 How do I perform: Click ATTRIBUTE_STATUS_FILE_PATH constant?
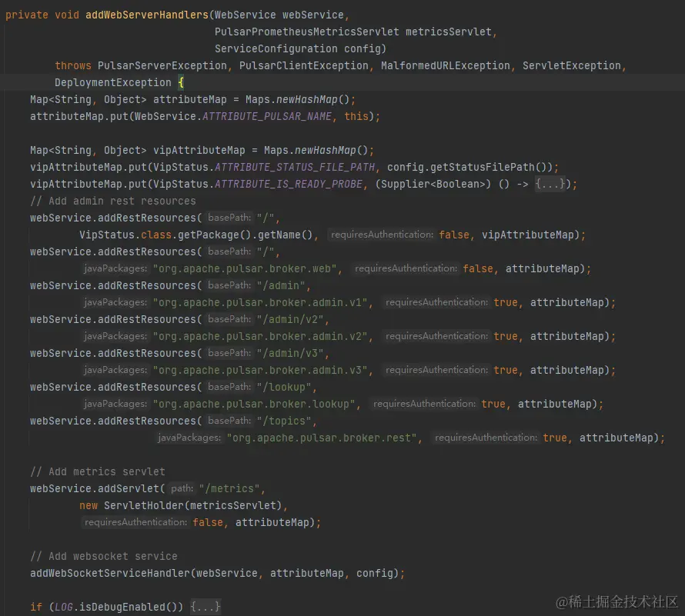(x=295, y=167)
